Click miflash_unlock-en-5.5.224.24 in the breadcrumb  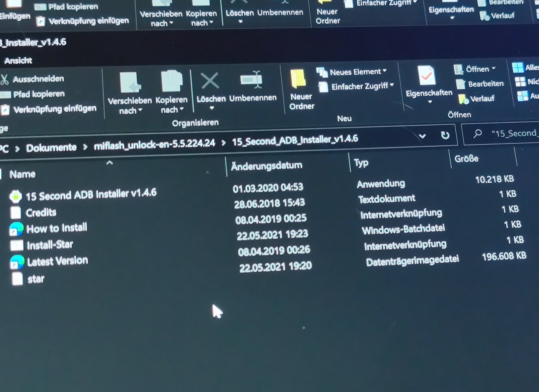click(x=154, y=144)
